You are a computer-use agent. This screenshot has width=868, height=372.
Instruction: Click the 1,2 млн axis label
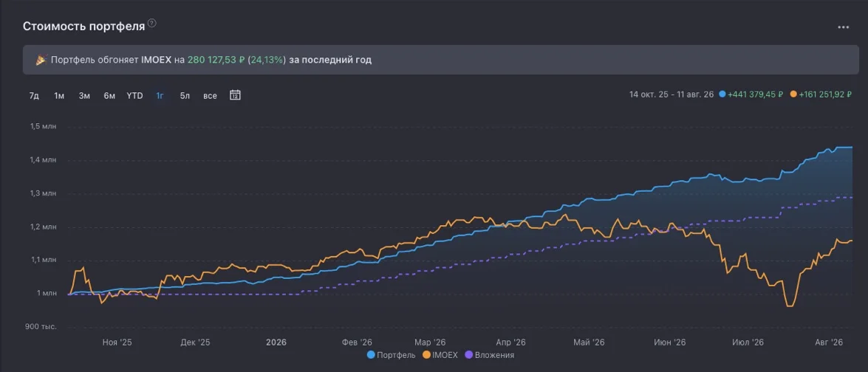pyautogui.click(x=43, y=227)
